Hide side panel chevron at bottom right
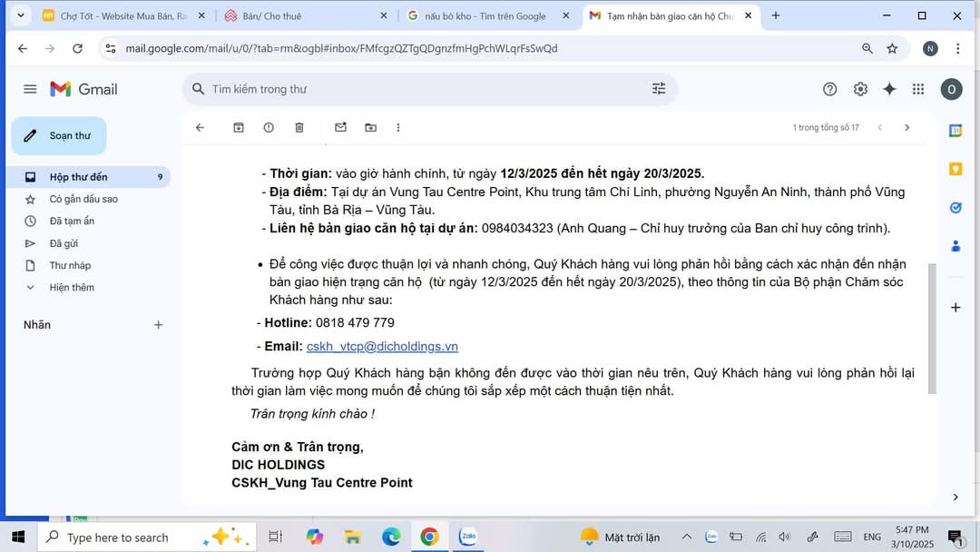The image size is (980, 552). [x=955, y=497]
